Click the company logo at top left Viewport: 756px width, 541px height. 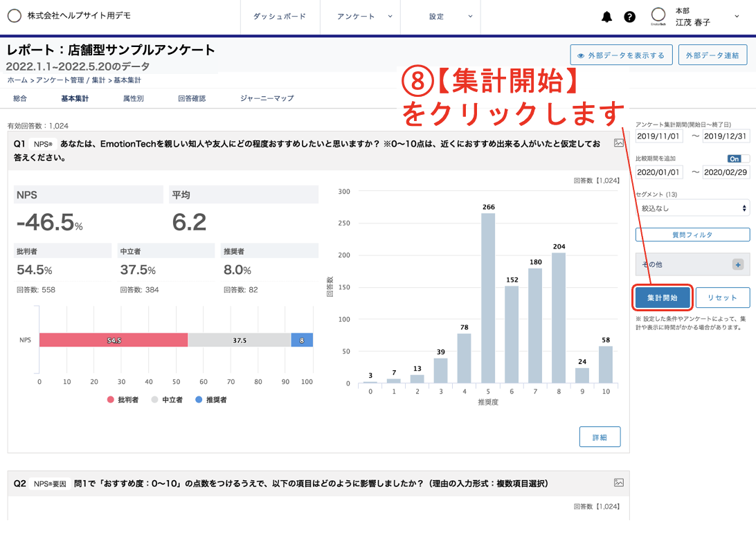click(x=15, y=15)
